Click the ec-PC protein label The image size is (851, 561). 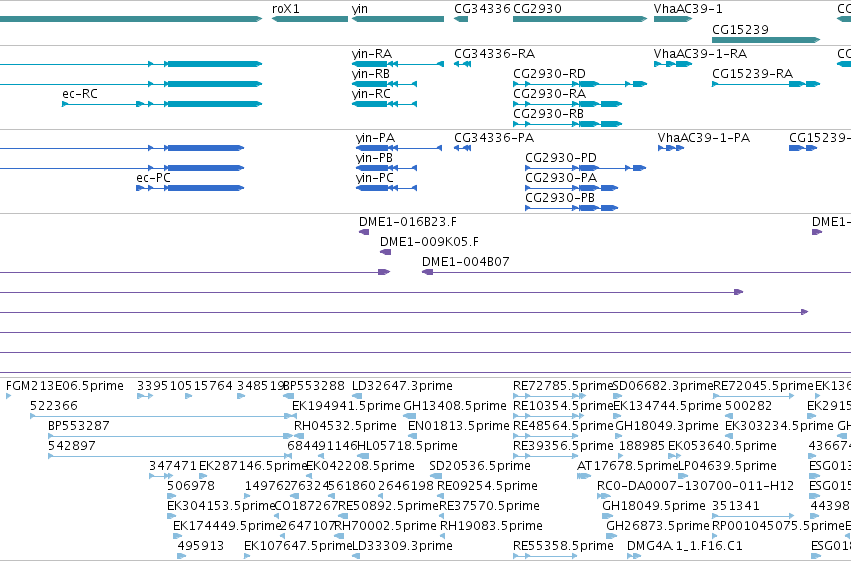[x=154, y=178]
